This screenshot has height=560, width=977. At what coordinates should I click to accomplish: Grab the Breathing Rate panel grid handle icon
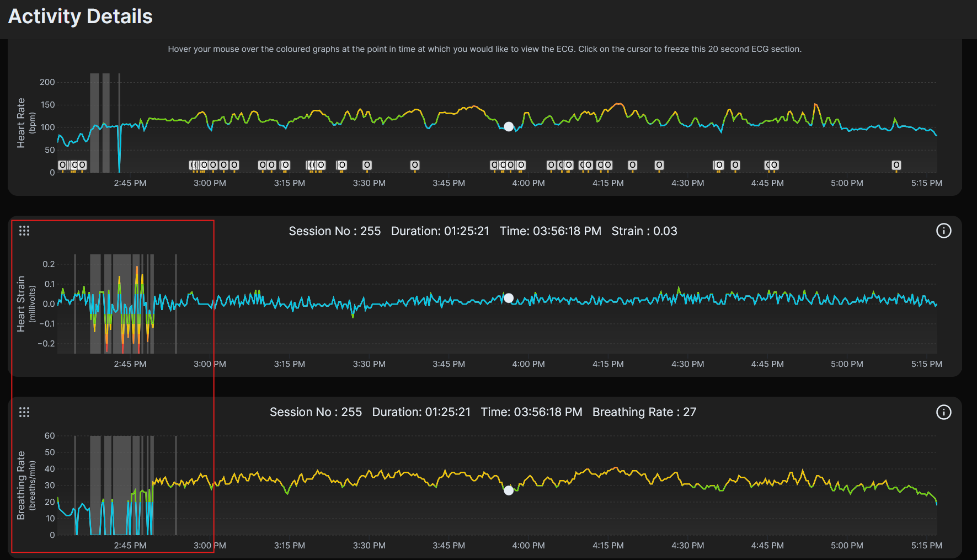pos(24,412)
